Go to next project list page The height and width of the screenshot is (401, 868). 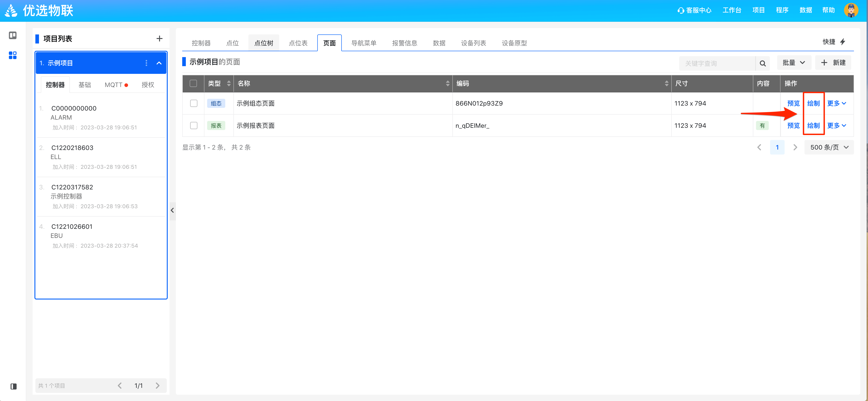coord(158,386)
